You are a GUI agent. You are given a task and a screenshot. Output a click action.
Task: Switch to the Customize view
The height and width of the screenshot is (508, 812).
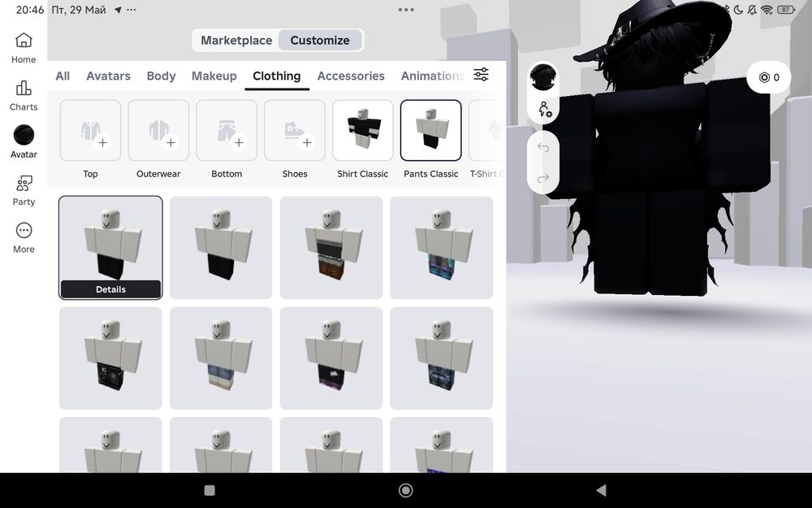[320, 40]
